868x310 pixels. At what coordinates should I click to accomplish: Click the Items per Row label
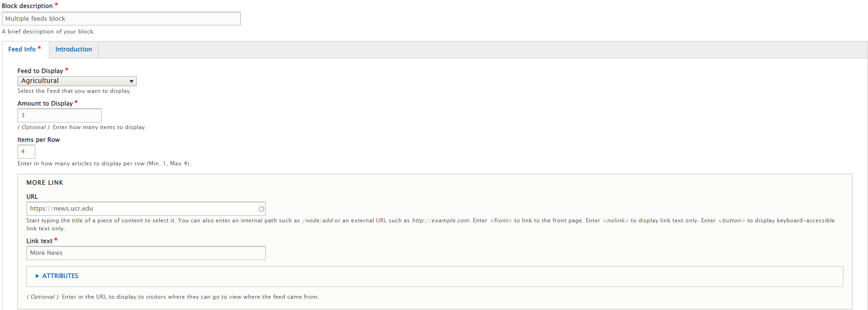click(x=39, y=139)
